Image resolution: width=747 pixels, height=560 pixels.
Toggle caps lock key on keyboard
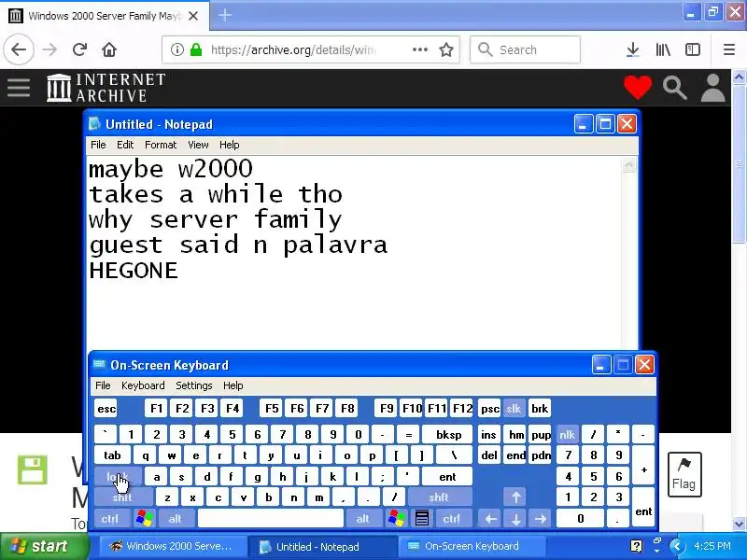tap(118, 476)
